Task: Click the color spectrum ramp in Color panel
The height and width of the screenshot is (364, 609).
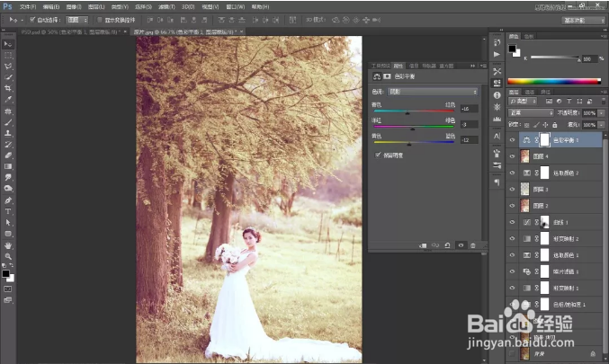Action: (x=554, y=81)
